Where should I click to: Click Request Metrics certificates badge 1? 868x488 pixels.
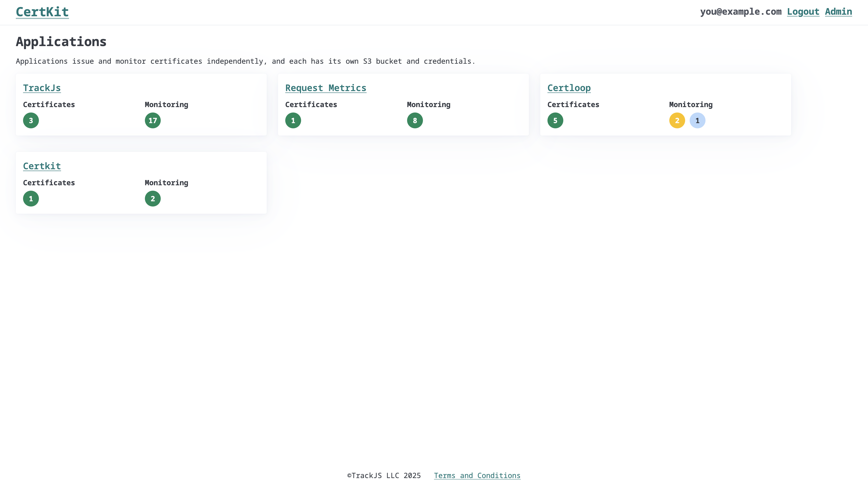coord(293,121)
